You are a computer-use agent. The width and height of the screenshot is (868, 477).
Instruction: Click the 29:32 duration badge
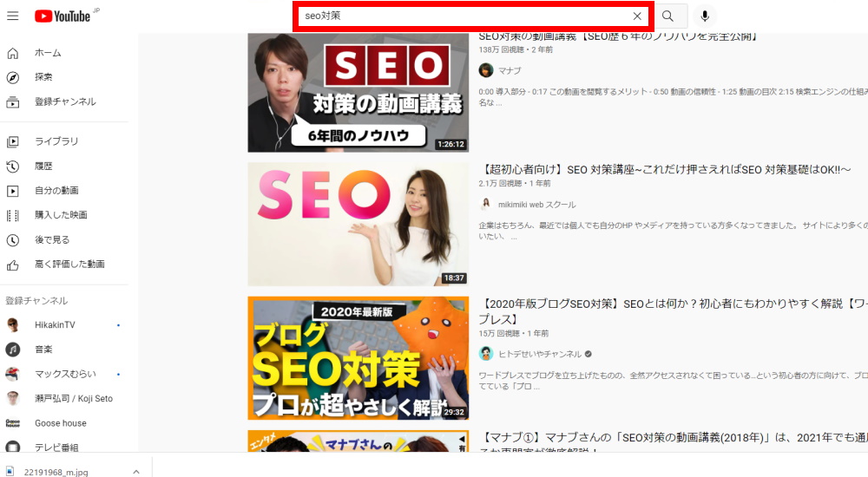454,412
